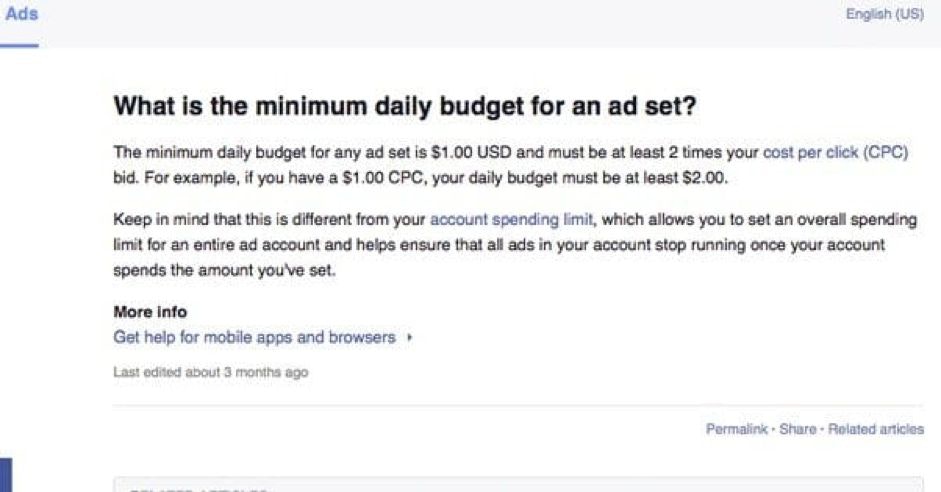Click the Share link

(797, 429)
